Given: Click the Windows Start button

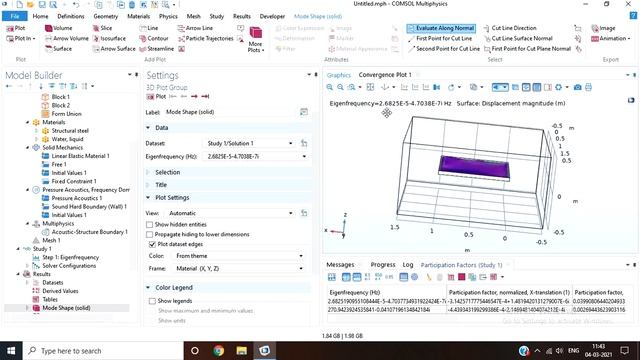Looking at the screenshot, I should click(11, 351).
